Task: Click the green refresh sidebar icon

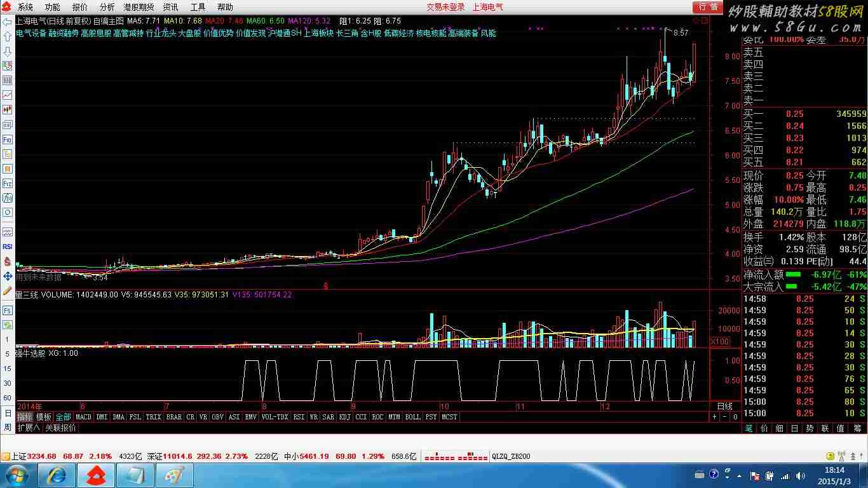Action: pyautogui.click(x=8, y=325)
